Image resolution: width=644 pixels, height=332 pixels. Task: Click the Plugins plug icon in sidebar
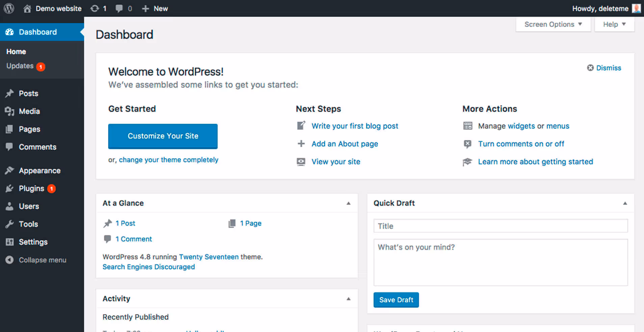coord(9,188)
